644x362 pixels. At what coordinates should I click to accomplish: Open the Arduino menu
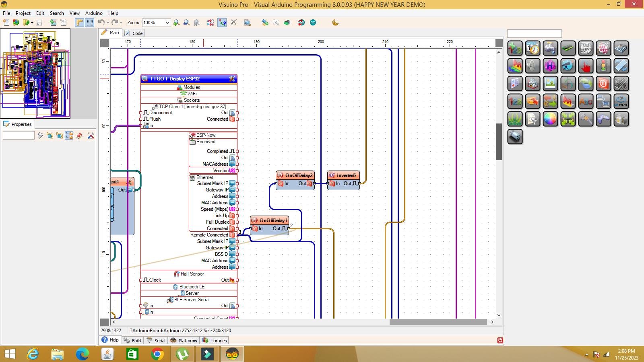click(x=94, y=13)
